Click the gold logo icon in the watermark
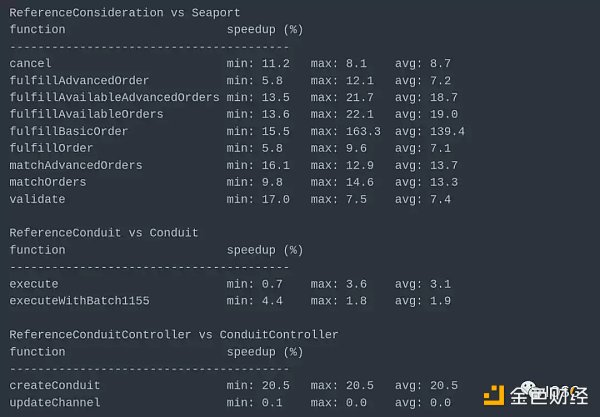Screen dimensions: 600x417 point(493,396)
